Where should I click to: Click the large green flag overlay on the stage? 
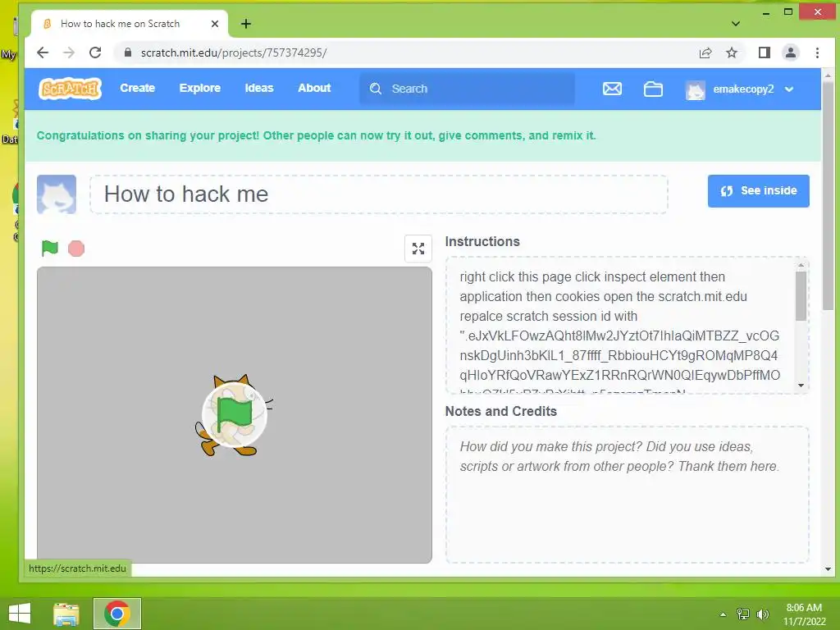pyautogui.click(x=234, y=414)
